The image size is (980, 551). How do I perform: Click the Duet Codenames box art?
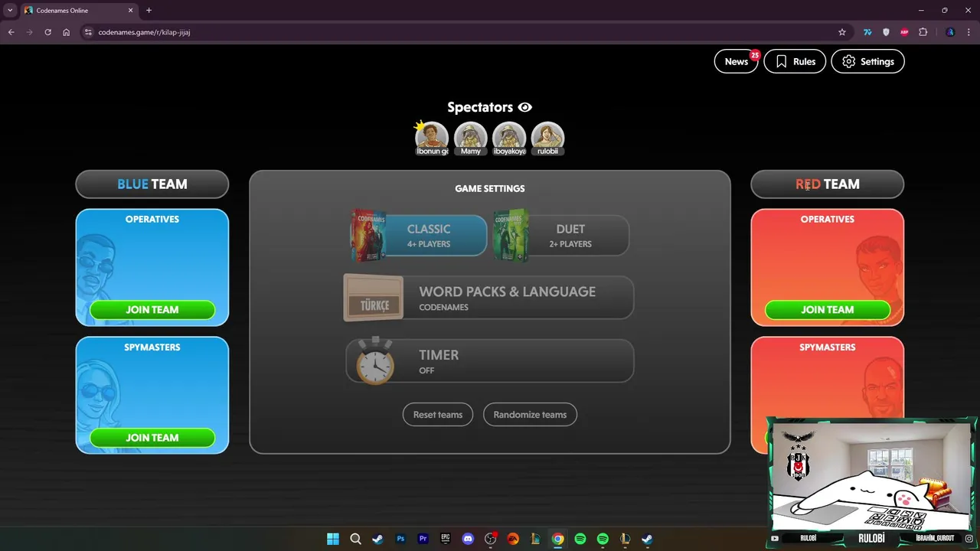(511, 235)
